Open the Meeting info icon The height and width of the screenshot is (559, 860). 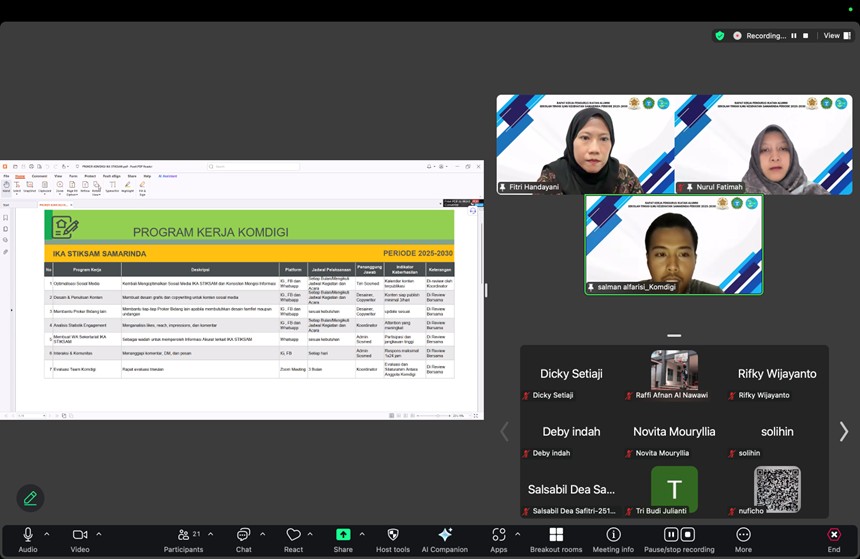tap(613, 535)
